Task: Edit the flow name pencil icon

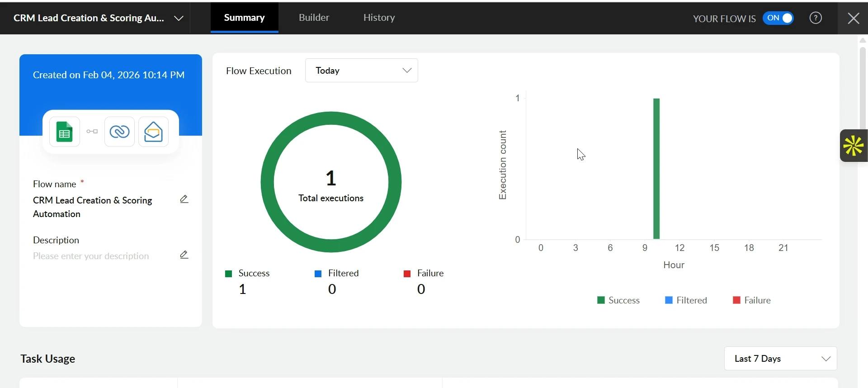Action: [184, 199]
